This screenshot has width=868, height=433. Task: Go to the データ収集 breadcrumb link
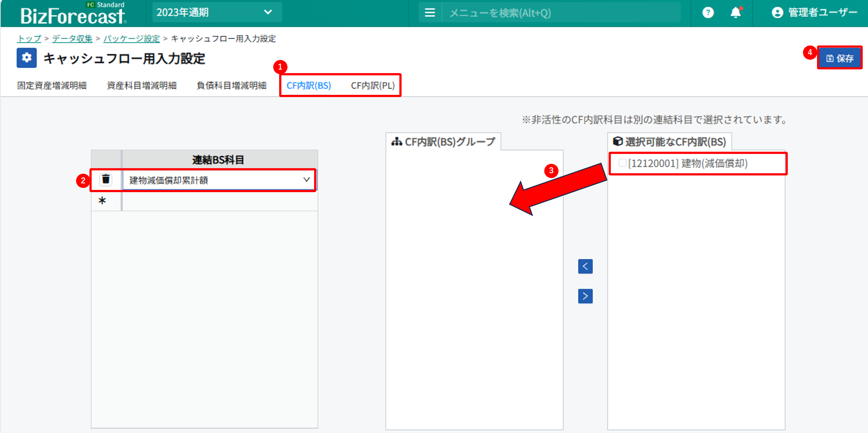click(72, 39)
